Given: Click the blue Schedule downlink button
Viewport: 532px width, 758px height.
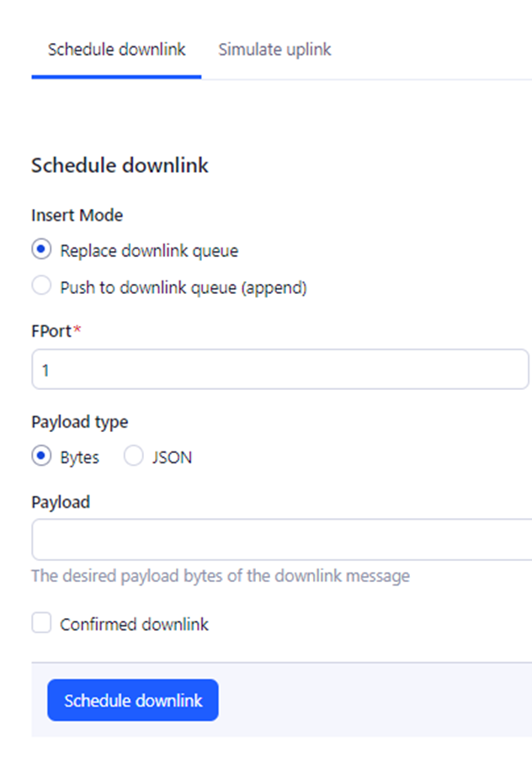Looking at the screenshot, I should (x=133, y=700).
